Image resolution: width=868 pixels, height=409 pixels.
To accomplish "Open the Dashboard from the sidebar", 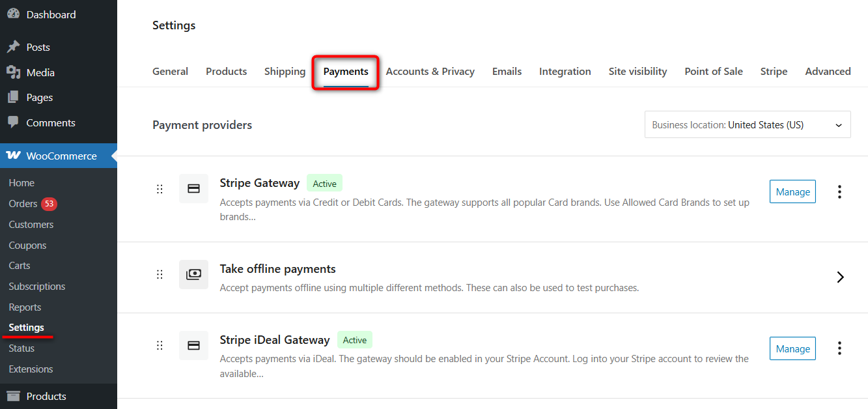I will coord(14,13).
